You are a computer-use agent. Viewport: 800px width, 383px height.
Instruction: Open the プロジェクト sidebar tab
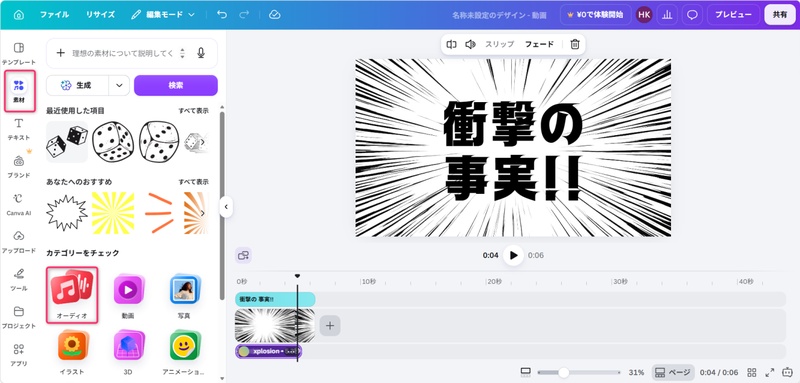[19, 317]
